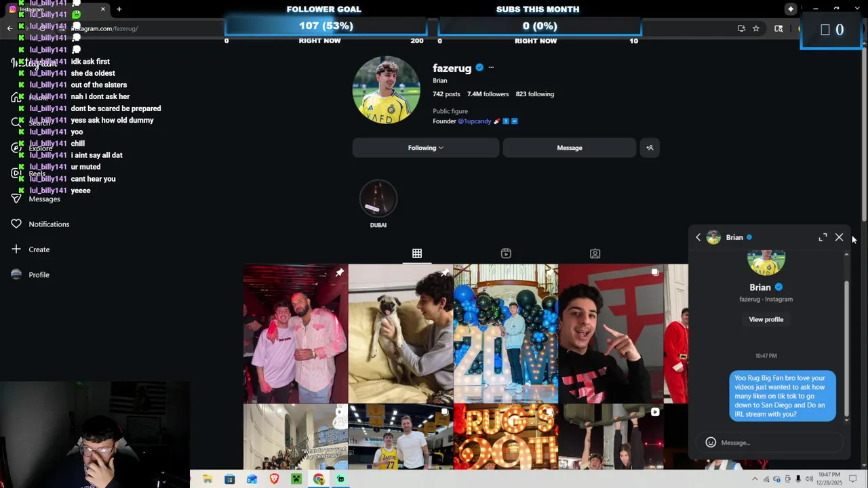Open the Messages paper-plane icon

(x=16, y=198)
